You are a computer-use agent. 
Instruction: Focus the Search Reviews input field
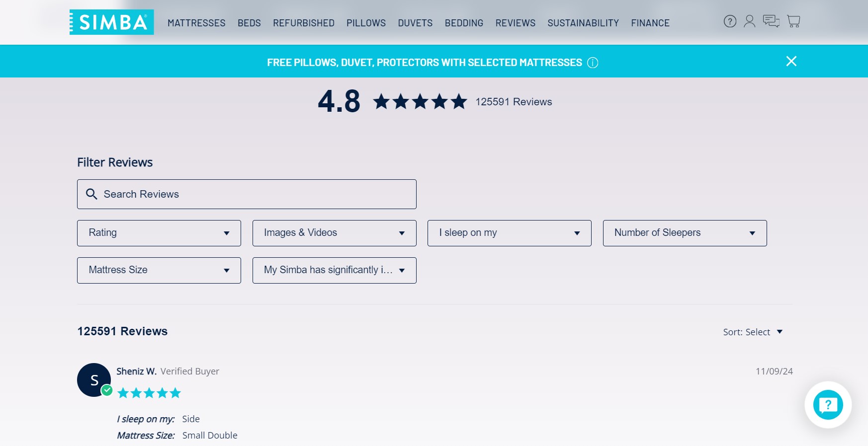(x=247, y=194)
